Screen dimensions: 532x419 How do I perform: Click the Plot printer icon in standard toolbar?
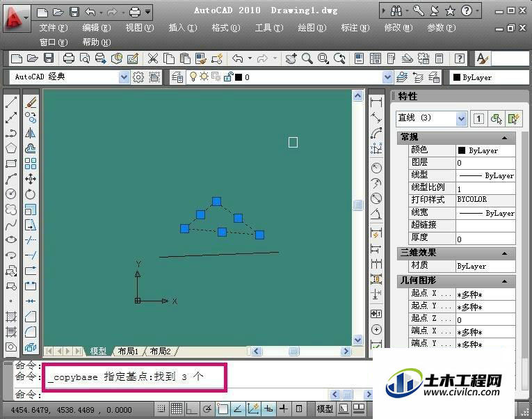69,58
